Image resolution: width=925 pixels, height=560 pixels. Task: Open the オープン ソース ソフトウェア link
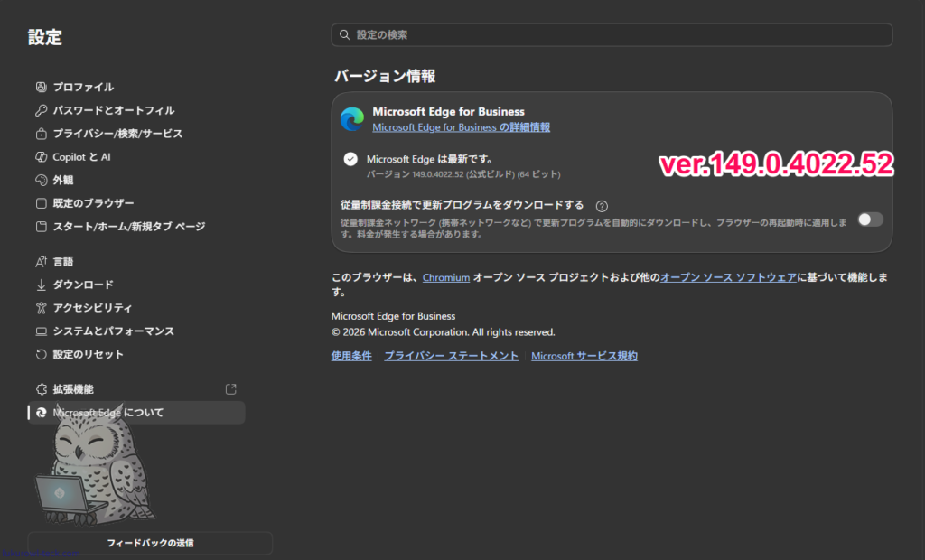tap(728, 278)
